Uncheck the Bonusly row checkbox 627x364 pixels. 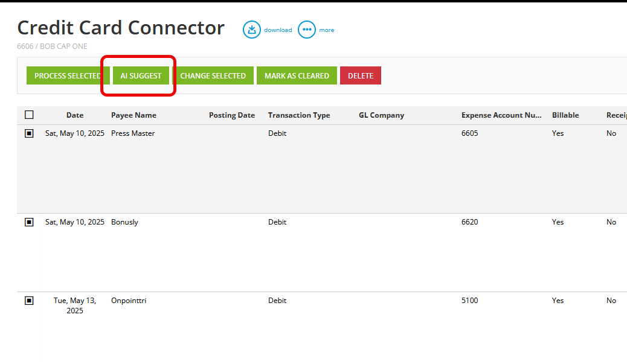coord(28,222)
